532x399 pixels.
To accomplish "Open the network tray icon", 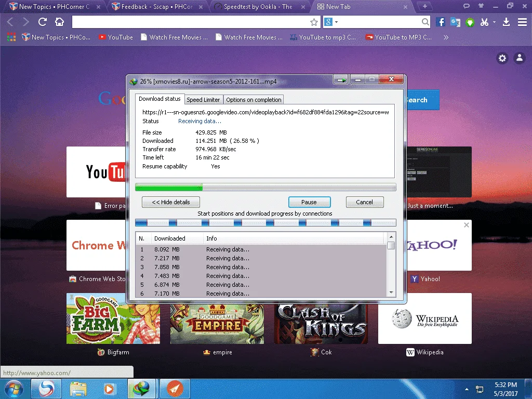I will pyautogui.click(x=480, y=389).
